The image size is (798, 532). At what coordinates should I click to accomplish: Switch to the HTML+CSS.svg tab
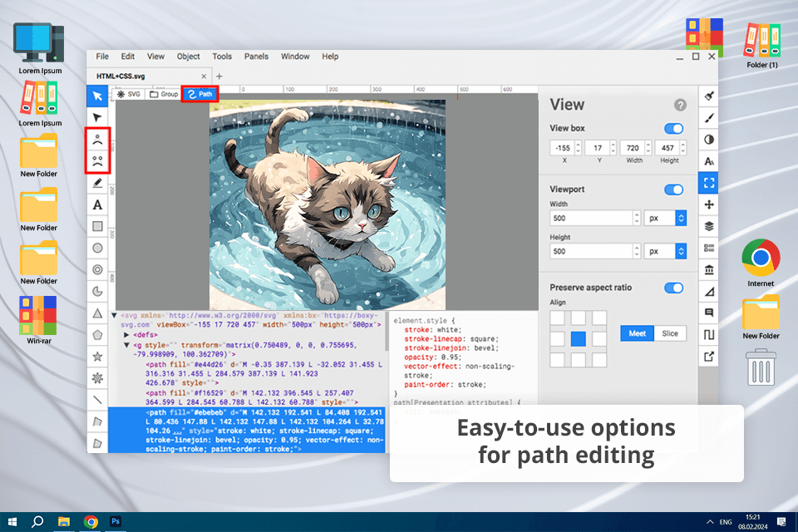pyautogui.click(x=149, y=76)
